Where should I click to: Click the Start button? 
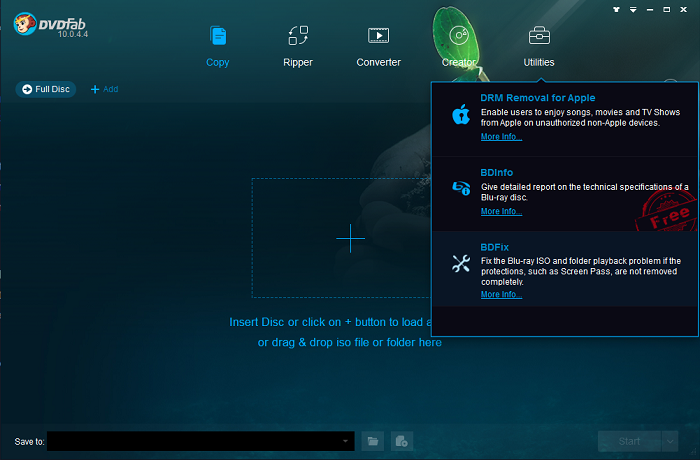(x=629, y=441)
